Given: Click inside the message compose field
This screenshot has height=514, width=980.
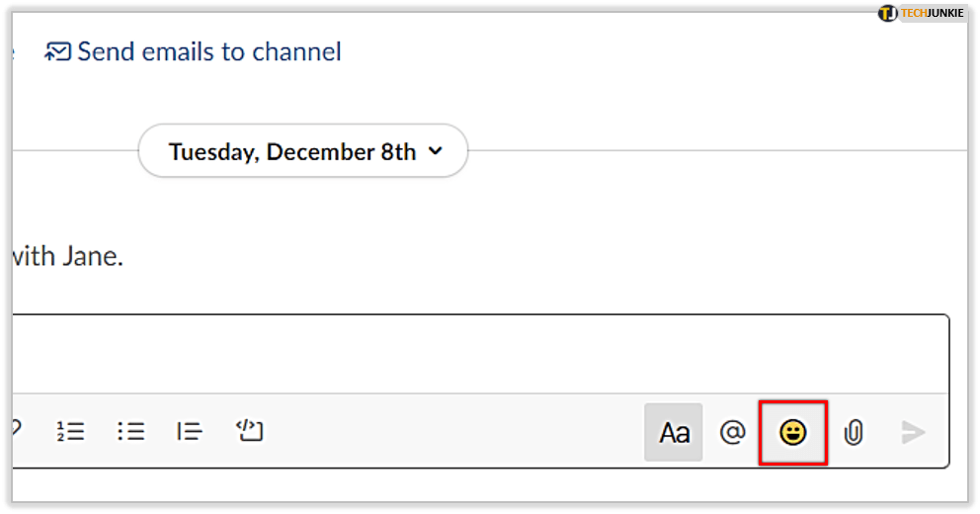Looking at the screenshot, I should point(474,354).
